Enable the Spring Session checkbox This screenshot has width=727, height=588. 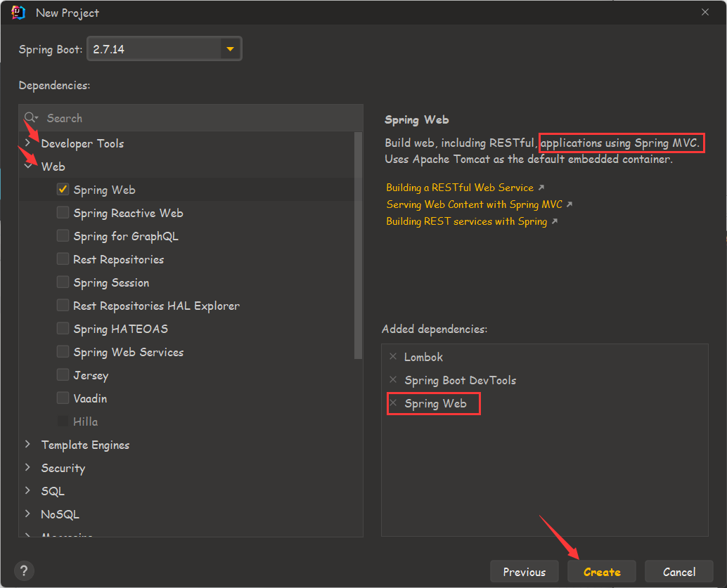point(63,282)
